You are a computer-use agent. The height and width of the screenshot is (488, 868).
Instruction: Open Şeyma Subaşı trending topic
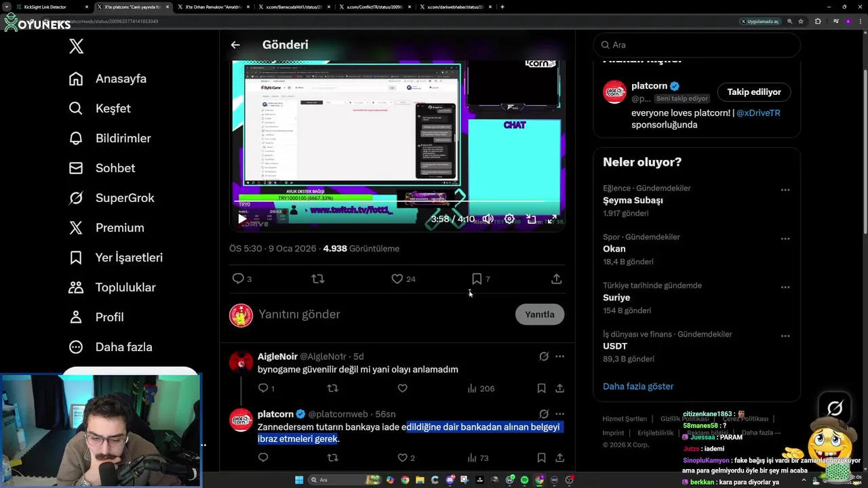[633, 201]
